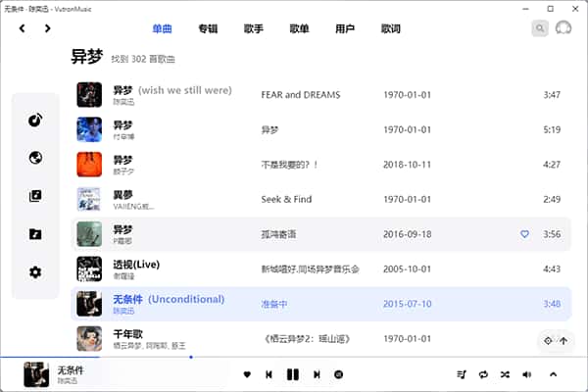588x392 pixels.
Task: Skip to the next track
Action: 317,374
